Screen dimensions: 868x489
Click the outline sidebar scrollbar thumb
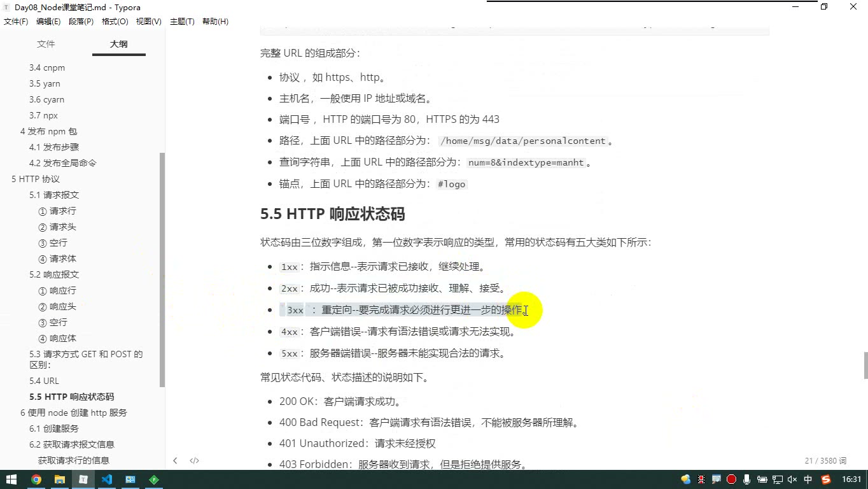[162, 270]
